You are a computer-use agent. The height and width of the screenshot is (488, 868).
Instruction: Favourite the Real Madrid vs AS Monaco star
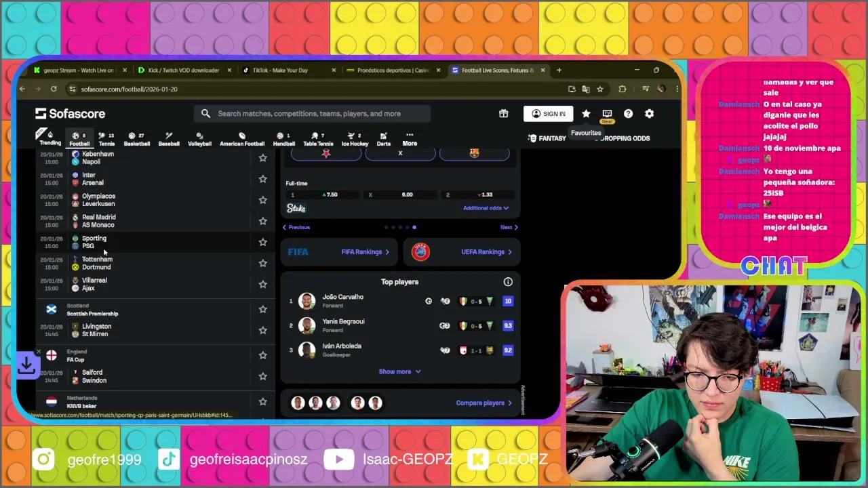[262, 221]
